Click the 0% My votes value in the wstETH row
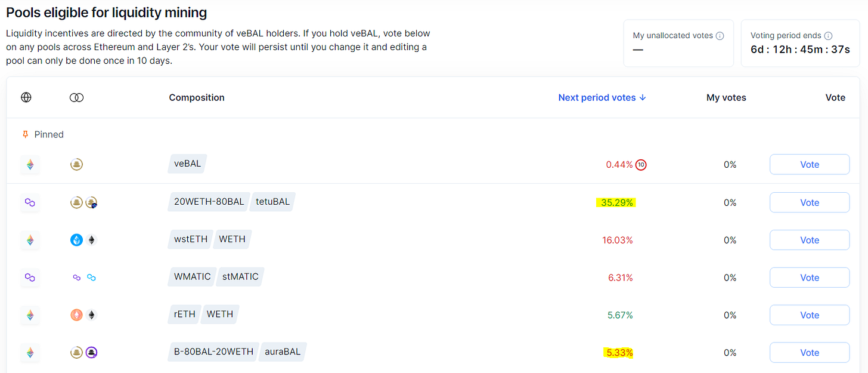 [730, 241]
